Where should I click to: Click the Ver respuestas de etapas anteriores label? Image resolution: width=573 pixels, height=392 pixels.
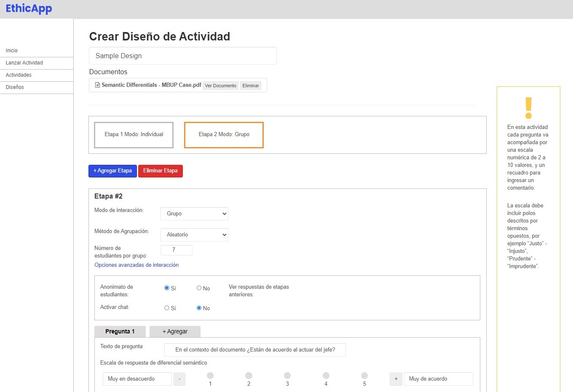pos(259,291)
